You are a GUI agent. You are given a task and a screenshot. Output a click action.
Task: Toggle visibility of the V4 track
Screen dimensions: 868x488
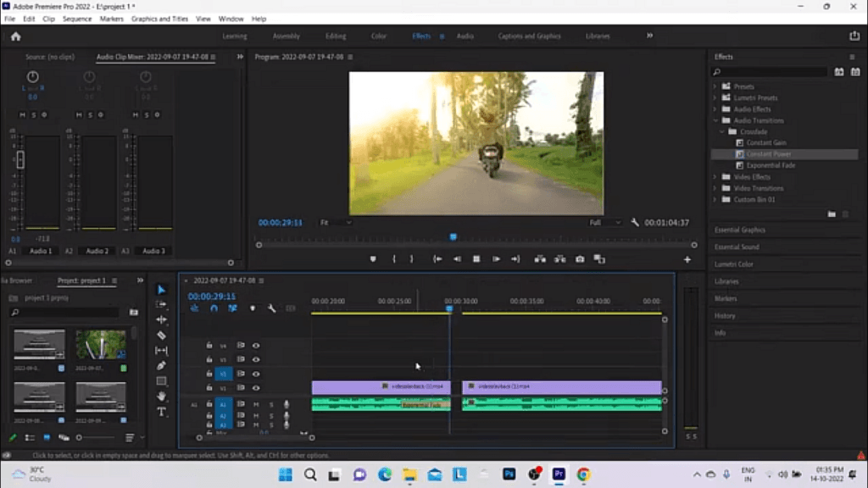click(x=256, y=346)
